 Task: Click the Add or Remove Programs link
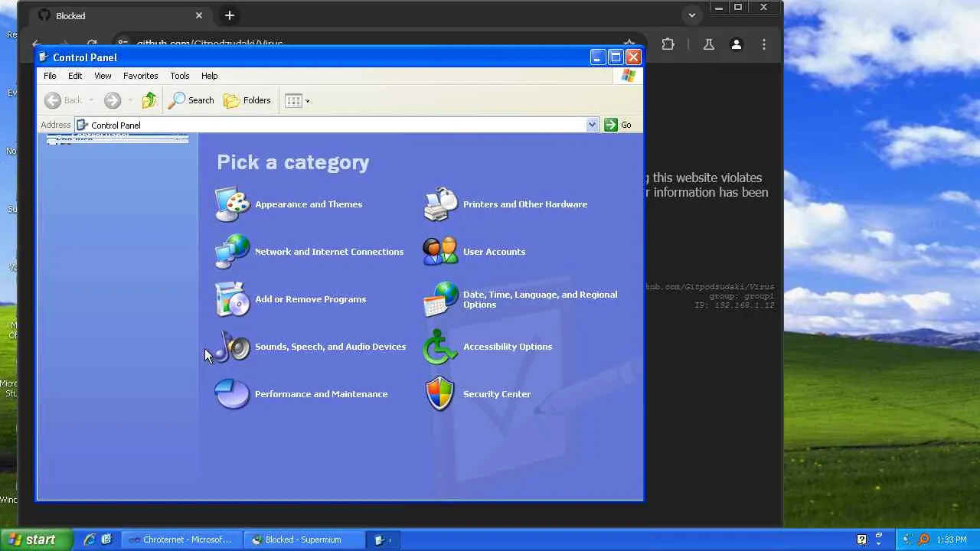click(x=311, y=299)
